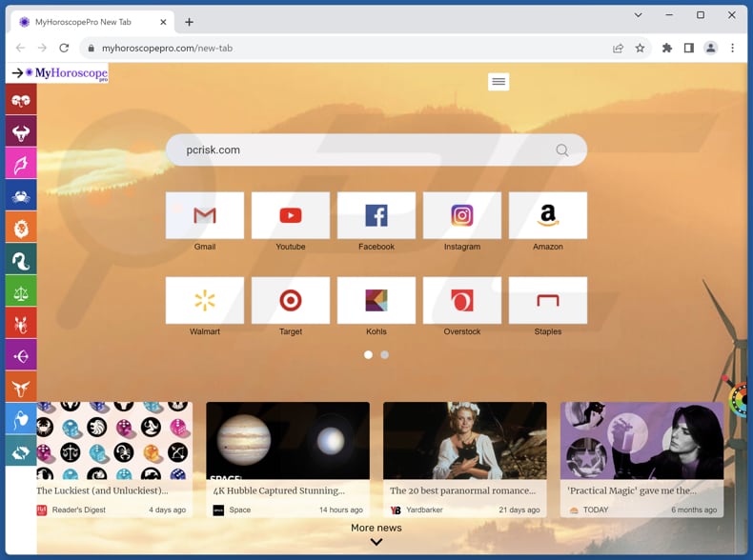Open the Instagram shortcut tile

pos(462,215)
